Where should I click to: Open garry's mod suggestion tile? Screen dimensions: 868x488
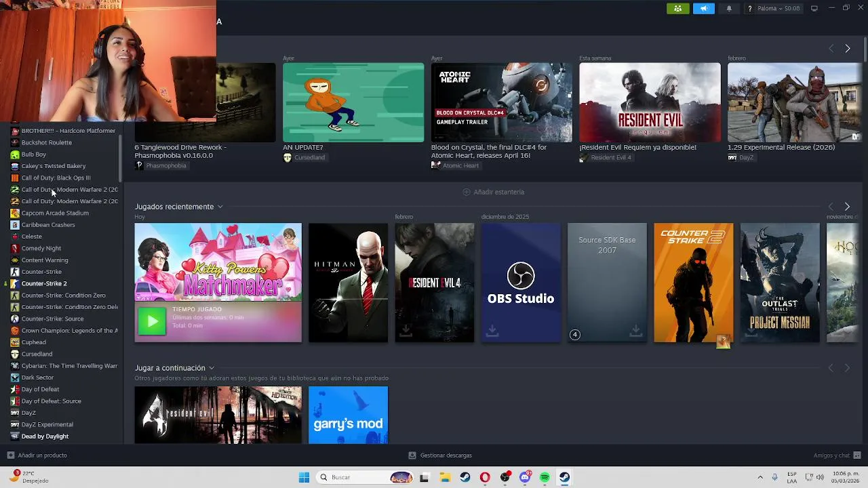click(348, 415)
